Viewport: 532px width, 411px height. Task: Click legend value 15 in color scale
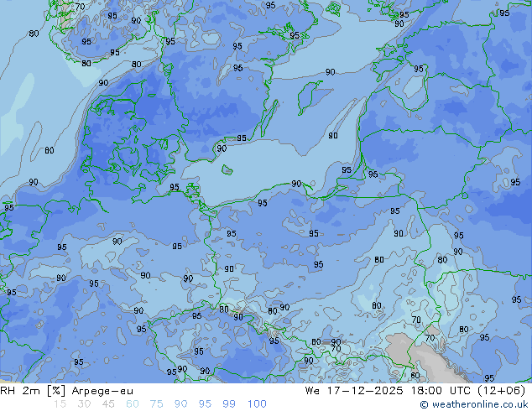[60, 404]
